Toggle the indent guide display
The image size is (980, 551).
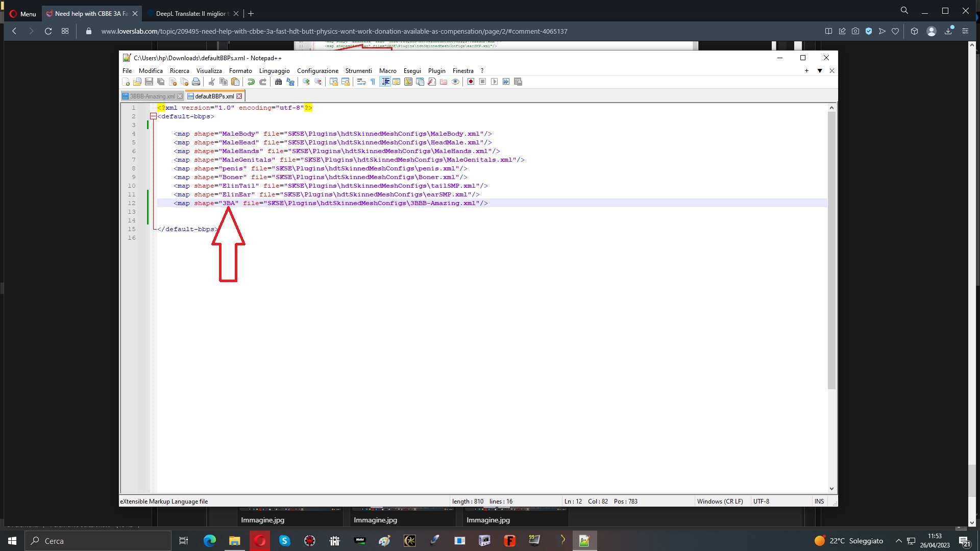[385, 82]
